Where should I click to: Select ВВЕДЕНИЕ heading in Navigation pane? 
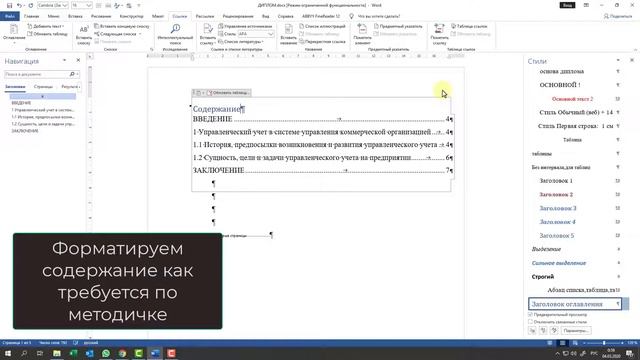pos(21,103)
